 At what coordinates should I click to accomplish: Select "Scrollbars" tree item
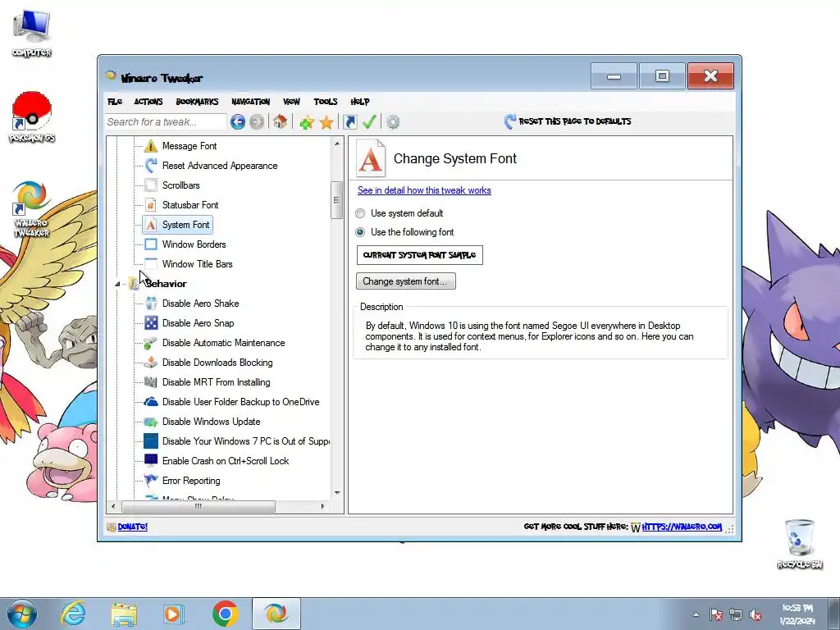pos(181,185)
